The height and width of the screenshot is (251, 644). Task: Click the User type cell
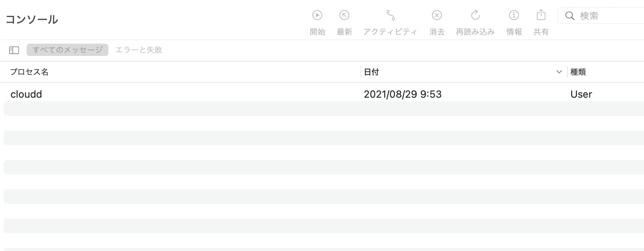click(581, 94)
